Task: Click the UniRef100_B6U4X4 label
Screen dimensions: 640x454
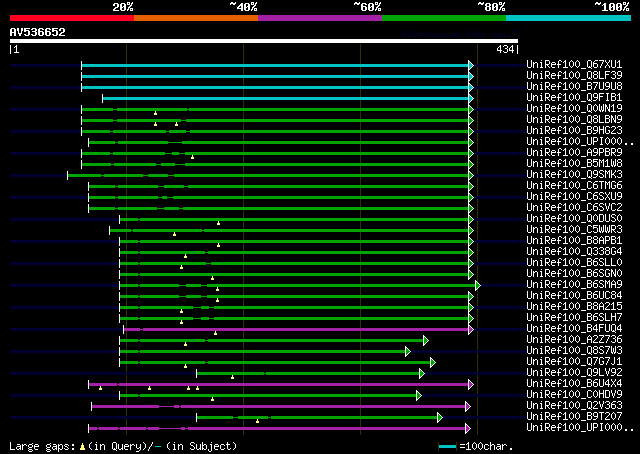Action: click(574, 384)
